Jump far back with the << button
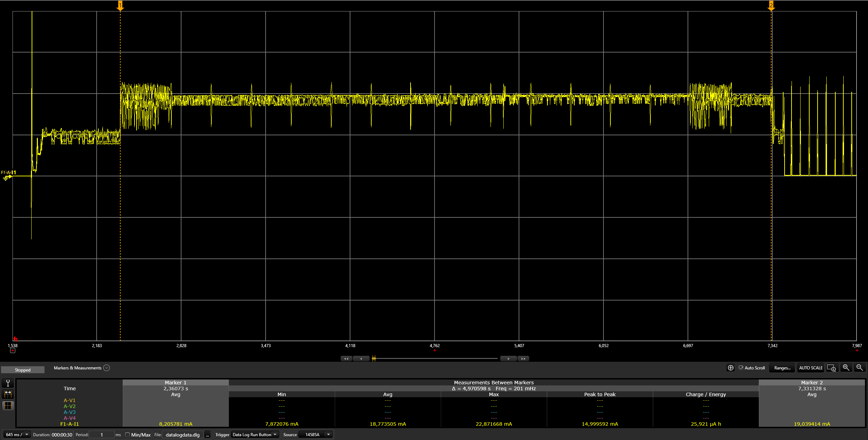This screenshot has width=868, height=440. click(346, 359)
